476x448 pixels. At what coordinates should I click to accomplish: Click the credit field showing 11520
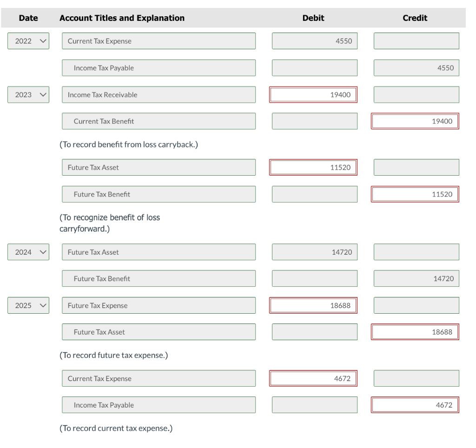click(415, 194)
